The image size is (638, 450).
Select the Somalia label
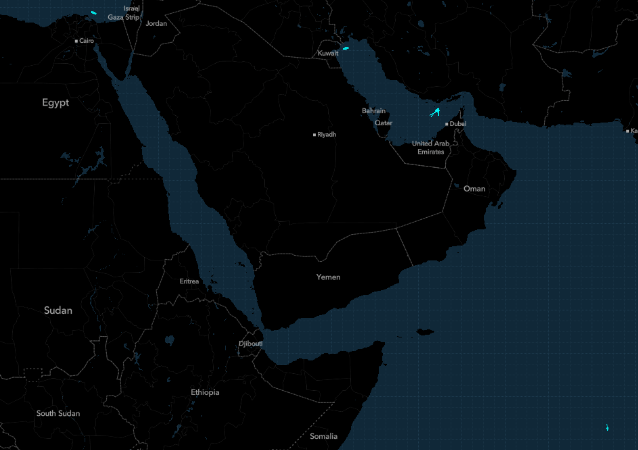click(323, 436)
